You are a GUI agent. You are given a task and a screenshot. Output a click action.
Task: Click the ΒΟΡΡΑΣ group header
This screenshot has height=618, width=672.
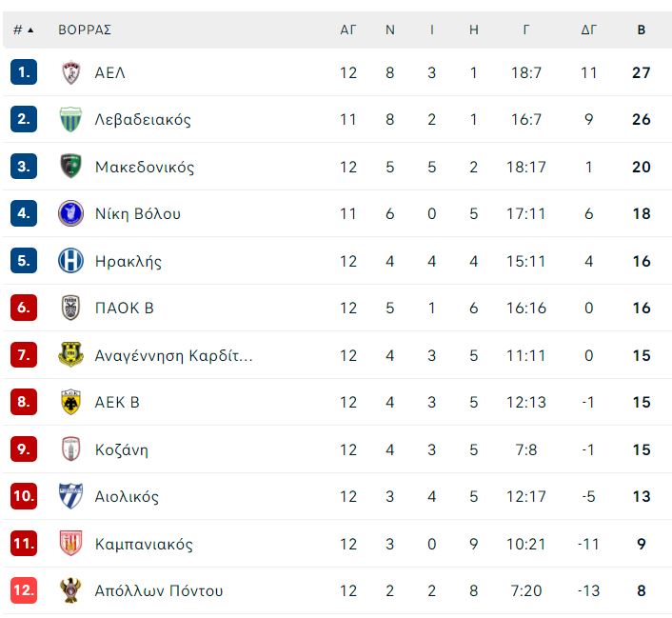(85, 30)
